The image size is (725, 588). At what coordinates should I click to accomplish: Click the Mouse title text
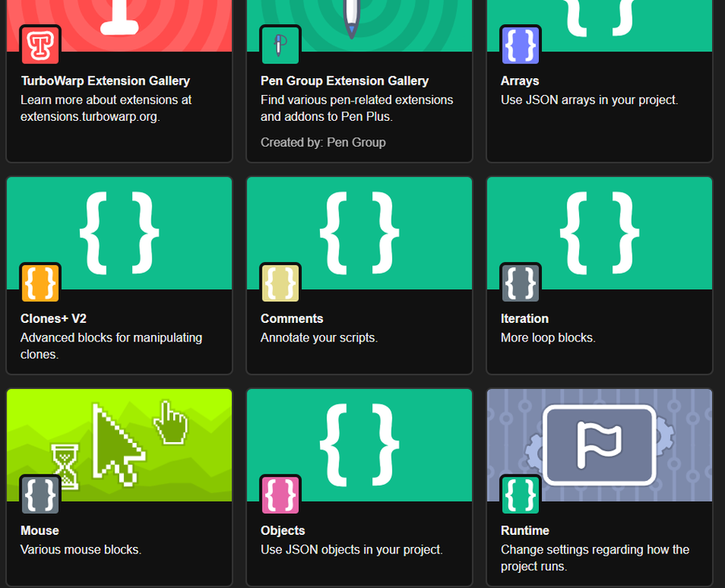pos(39,530)
